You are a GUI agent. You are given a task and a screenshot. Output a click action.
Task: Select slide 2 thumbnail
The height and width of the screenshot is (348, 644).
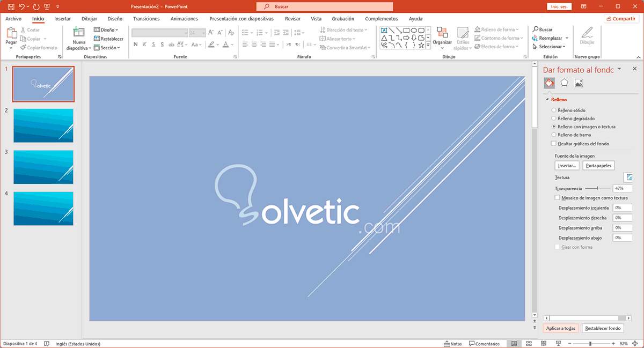pyautogui.click(x=43, y=125)
